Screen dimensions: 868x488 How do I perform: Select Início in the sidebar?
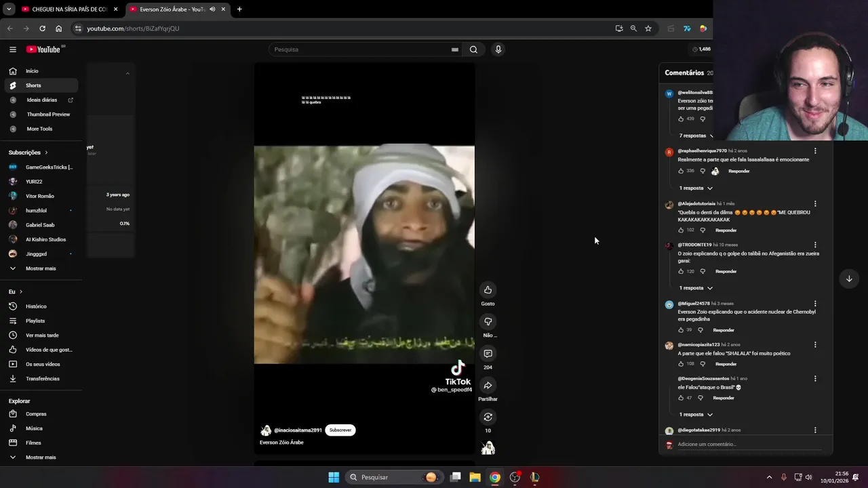[x=41, y=71]
